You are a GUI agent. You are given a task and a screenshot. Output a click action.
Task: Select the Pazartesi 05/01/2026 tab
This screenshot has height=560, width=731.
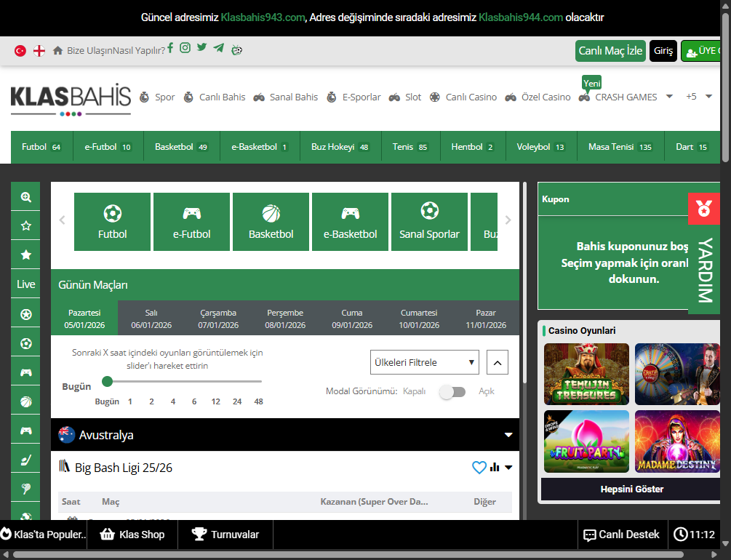[x=84, y=319]
